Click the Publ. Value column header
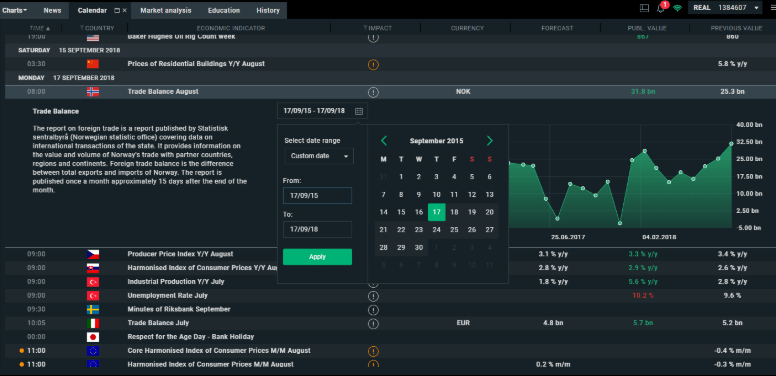The width and height of the screenshot is (776, 376). [x=647, y=28]
